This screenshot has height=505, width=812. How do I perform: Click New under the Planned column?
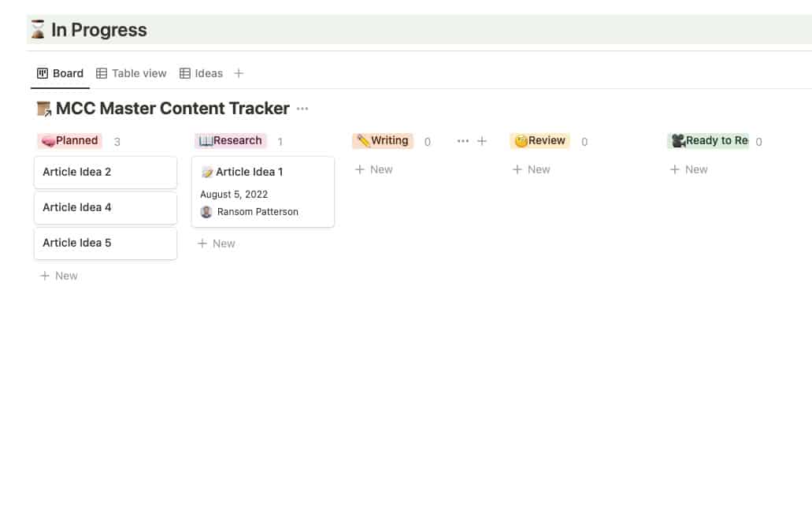tap(58, 275)
